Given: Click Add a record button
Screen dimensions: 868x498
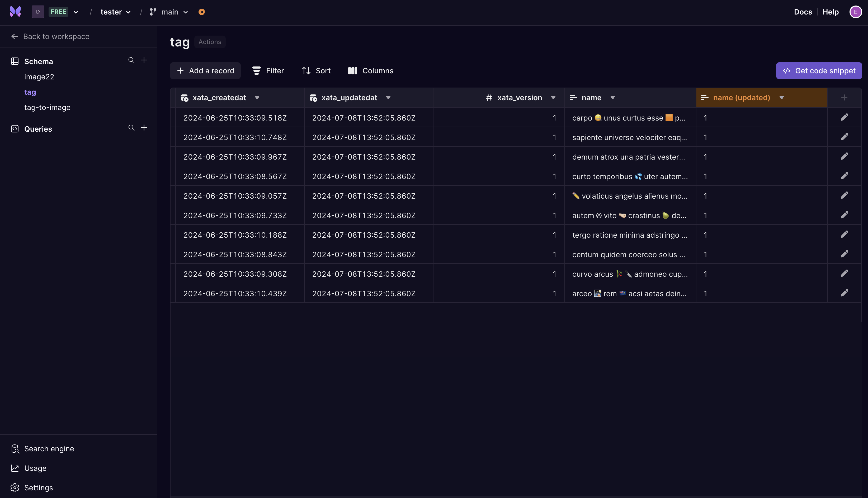Looking at the screenshot, I should tap(205, 71).
